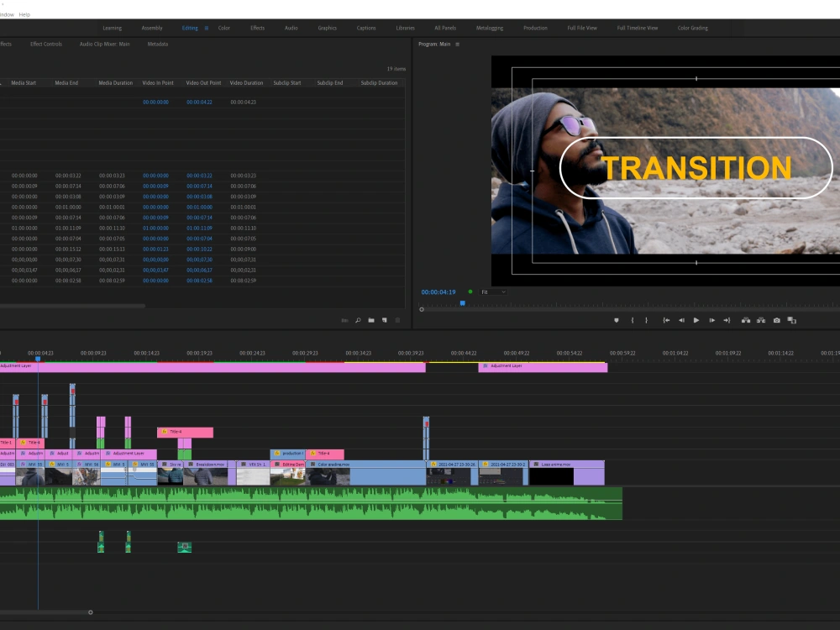Viewport: 840px width, 630px height.
Task: Switch to Full Timeline View workspace
Action: tap(638, 28)
